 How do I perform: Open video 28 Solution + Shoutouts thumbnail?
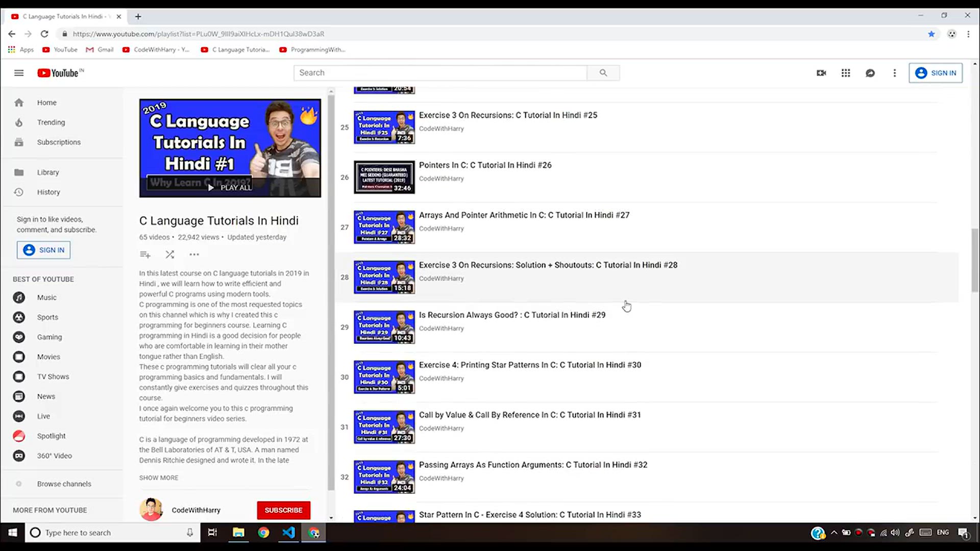[x=384, y=278]
